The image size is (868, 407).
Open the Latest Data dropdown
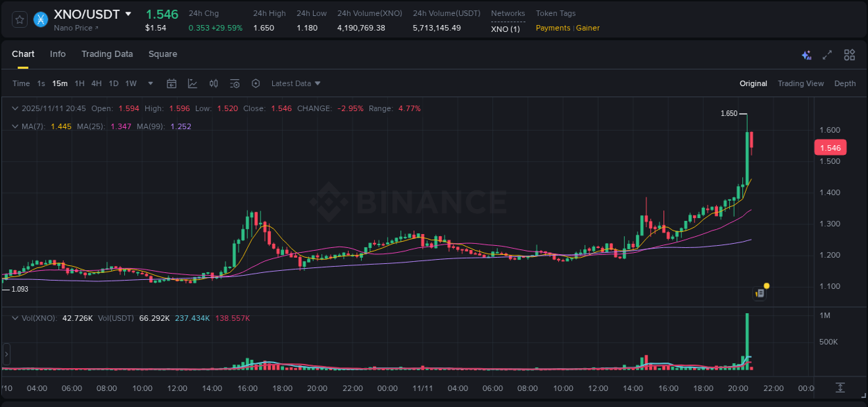294,83
